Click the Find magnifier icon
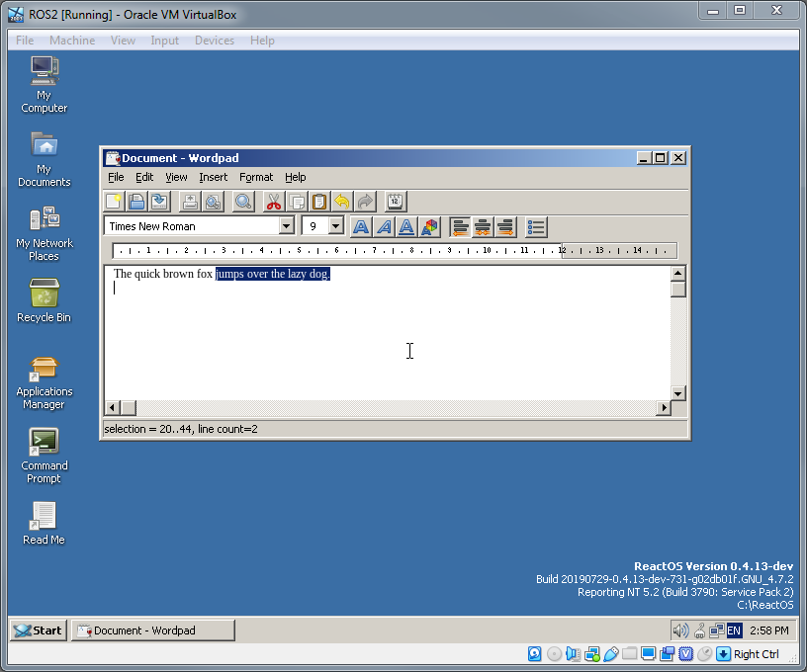807x672 pixels. [x=243, y=202]
